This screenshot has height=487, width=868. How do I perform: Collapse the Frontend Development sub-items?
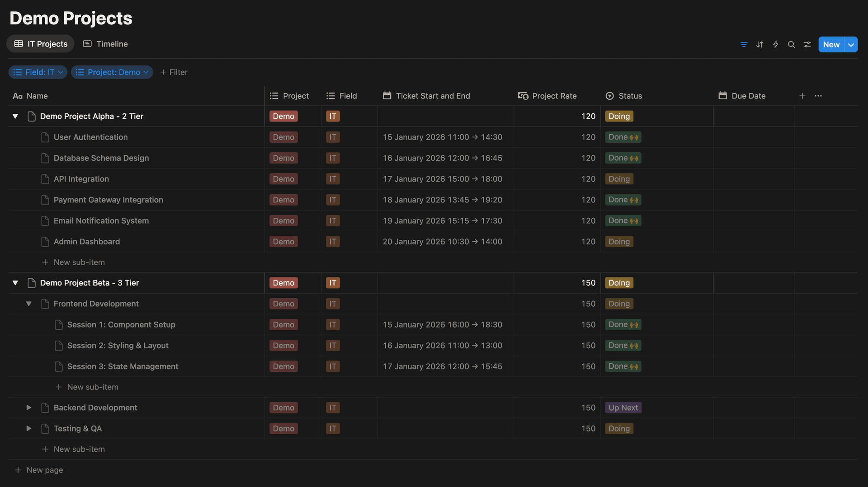[x=29, y=304]
